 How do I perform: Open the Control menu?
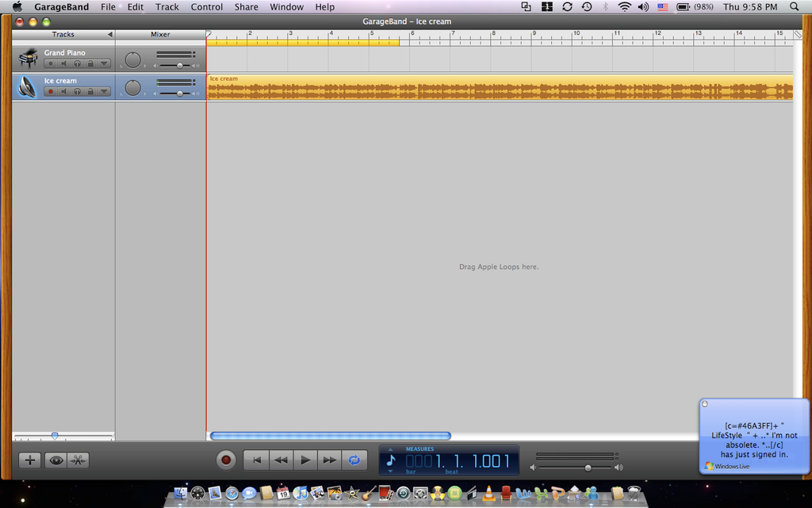(207, 6)
